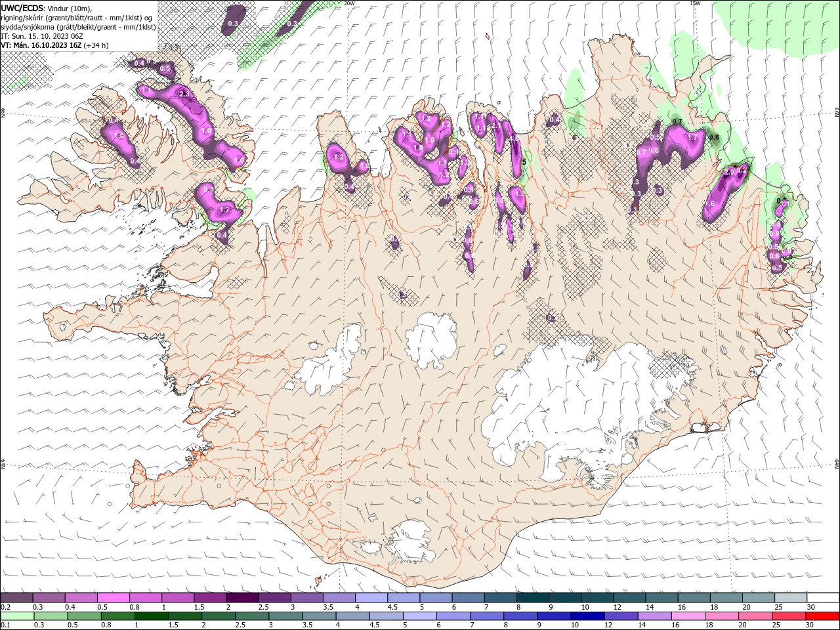Click the 20W longitude label
840x630 pixels.
tap(349, 3)
